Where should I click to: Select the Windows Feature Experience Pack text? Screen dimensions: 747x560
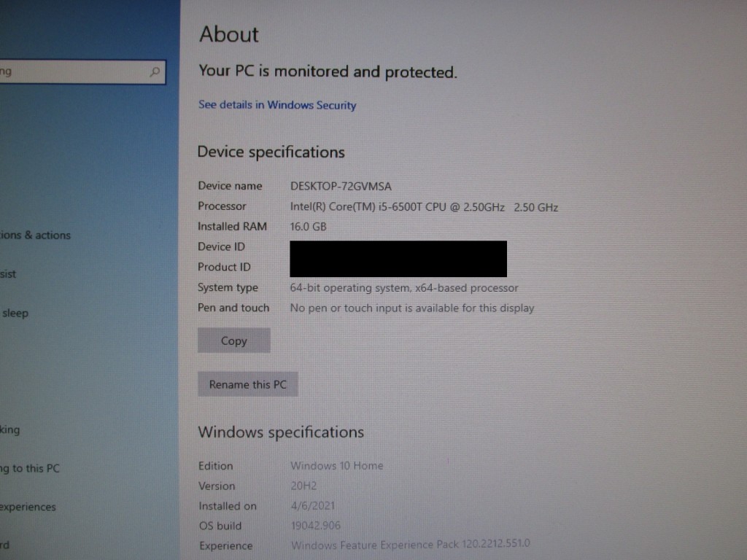point(411,544)
